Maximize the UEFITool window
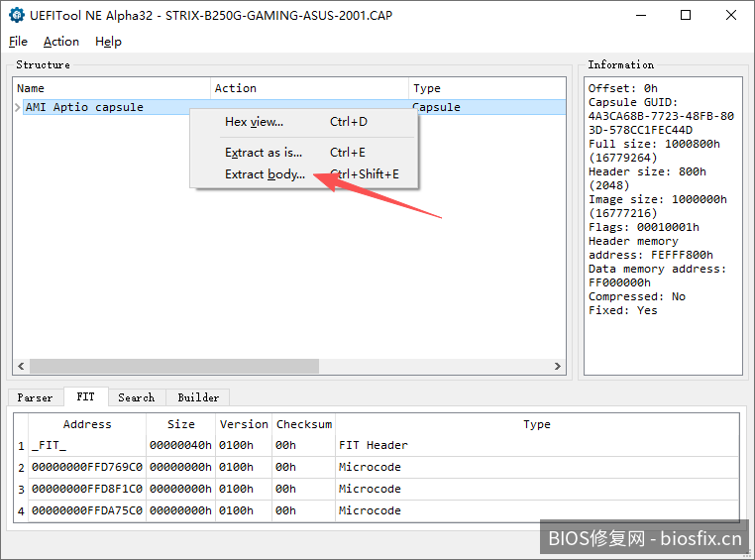This screenshot has width=755, height=560. tap(686, 15)
